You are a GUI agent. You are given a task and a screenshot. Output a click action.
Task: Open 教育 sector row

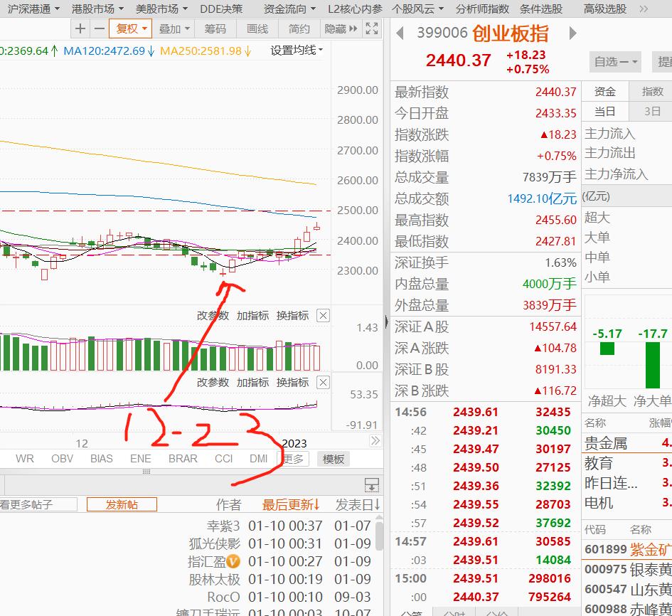tap(626, 463)
